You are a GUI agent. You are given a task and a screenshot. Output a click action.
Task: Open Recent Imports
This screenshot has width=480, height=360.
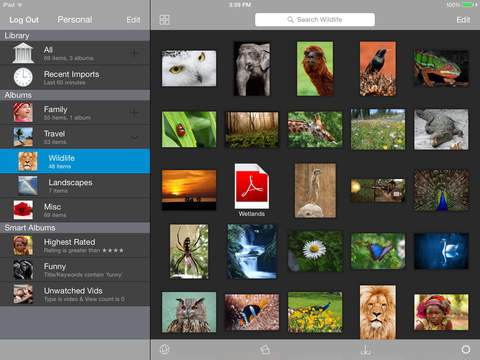pyautogui.click(x=75, y=77)
